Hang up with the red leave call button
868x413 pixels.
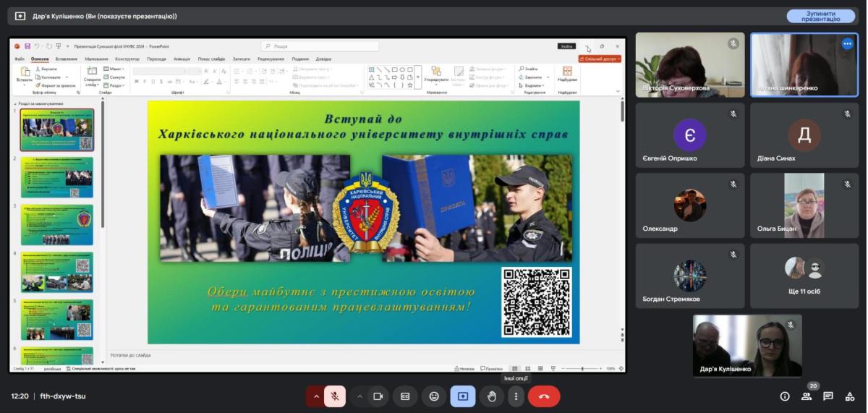544,396
